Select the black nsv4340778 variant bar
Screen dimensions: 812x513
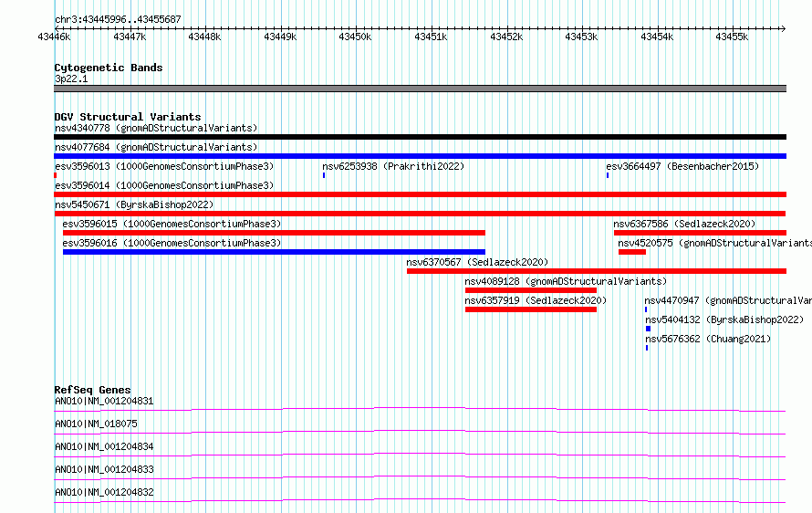(x=420, y=137)
